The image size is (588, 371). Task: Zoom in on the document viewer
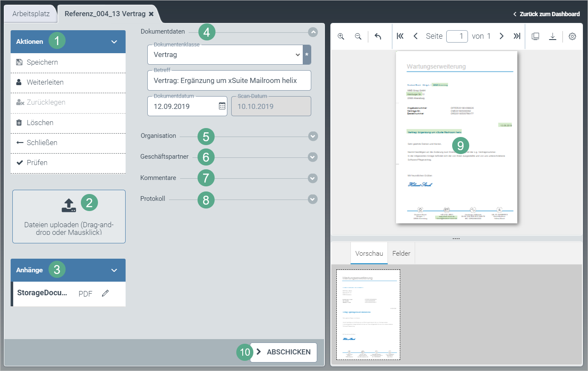(341, 37)
